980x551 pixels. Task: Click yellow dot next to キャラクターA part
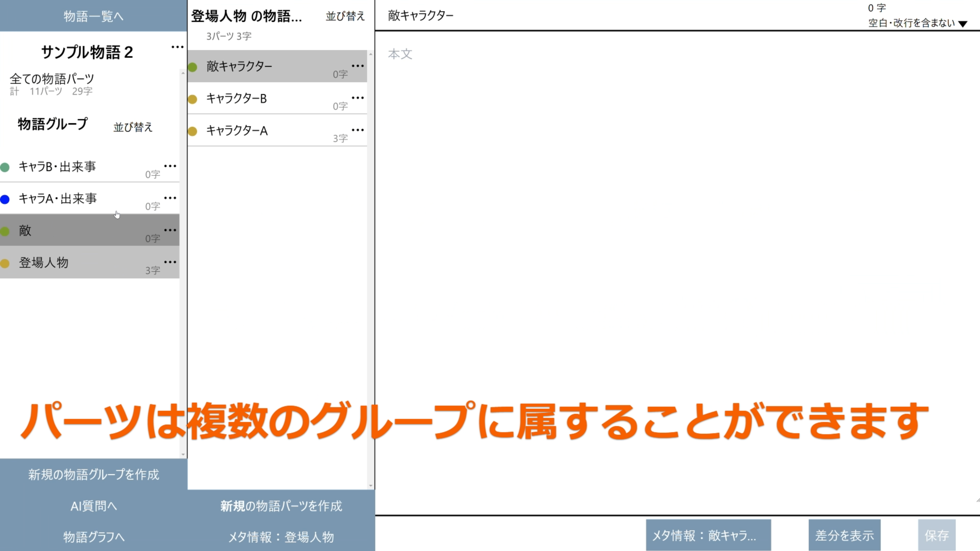(192, 131)
